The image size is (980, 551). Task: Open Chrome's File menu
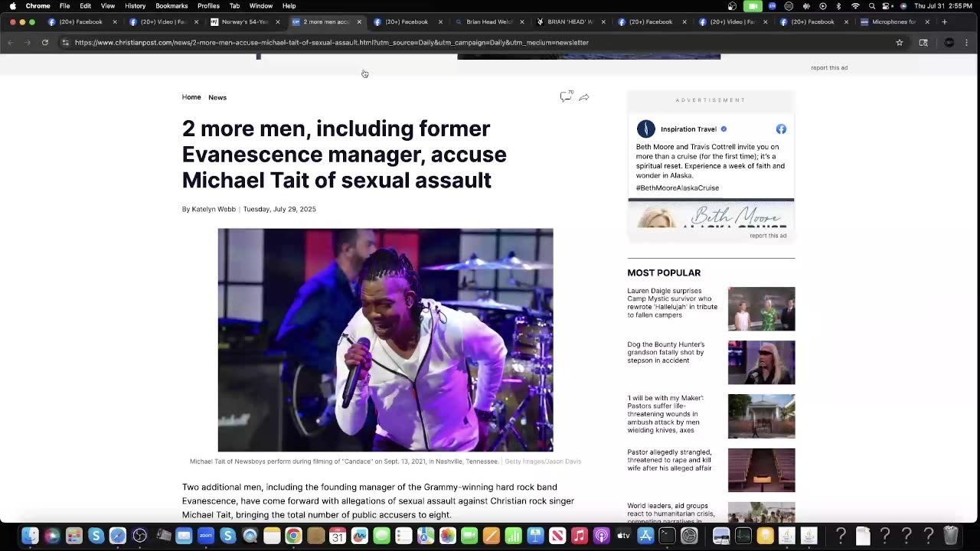tap(65, 6)
